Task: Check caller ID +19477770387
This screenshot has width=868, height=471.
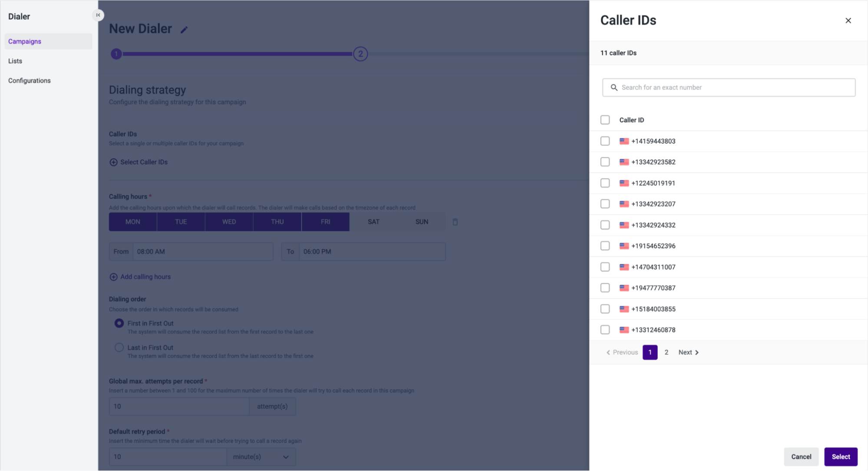Action: (605, 288)
